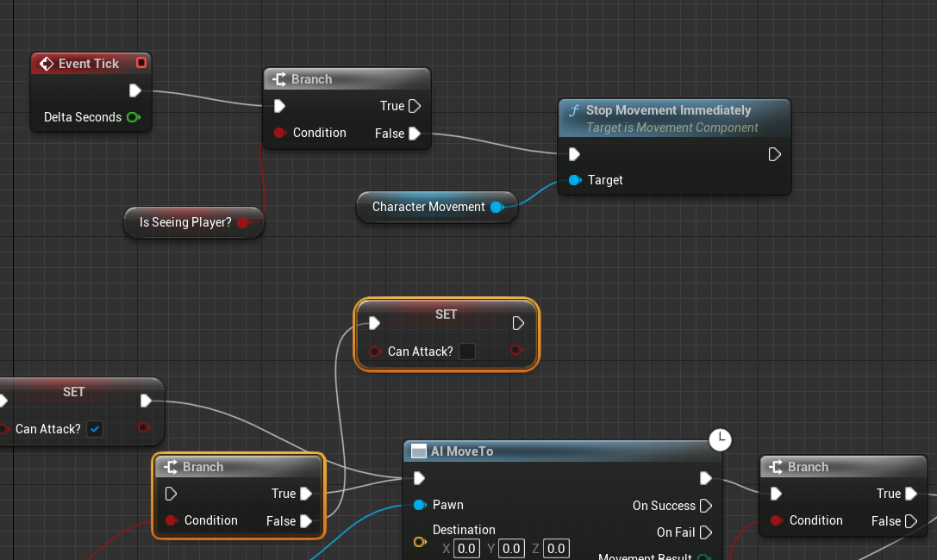This screenshot has height=560, width=937.
Task: Click Condition pin on top Branch node
Action: pos(279,133)
